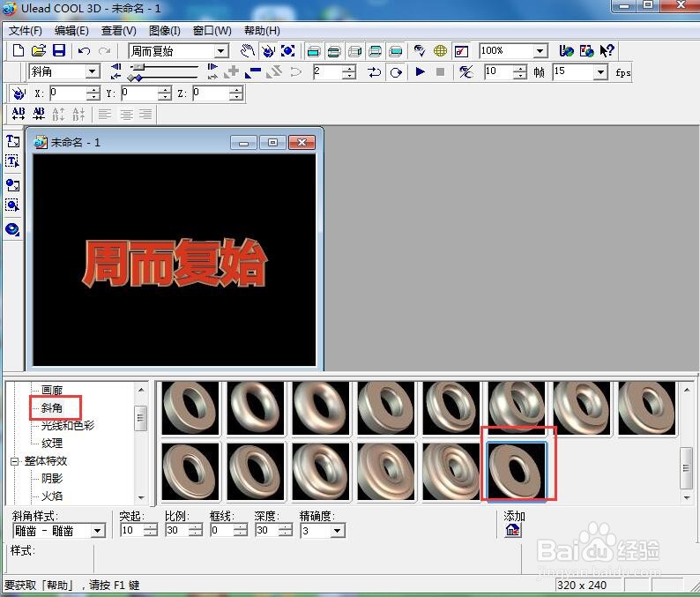Screen dimensions: 700x597
Task: Select the Size object tool
Action: point(288,51)
